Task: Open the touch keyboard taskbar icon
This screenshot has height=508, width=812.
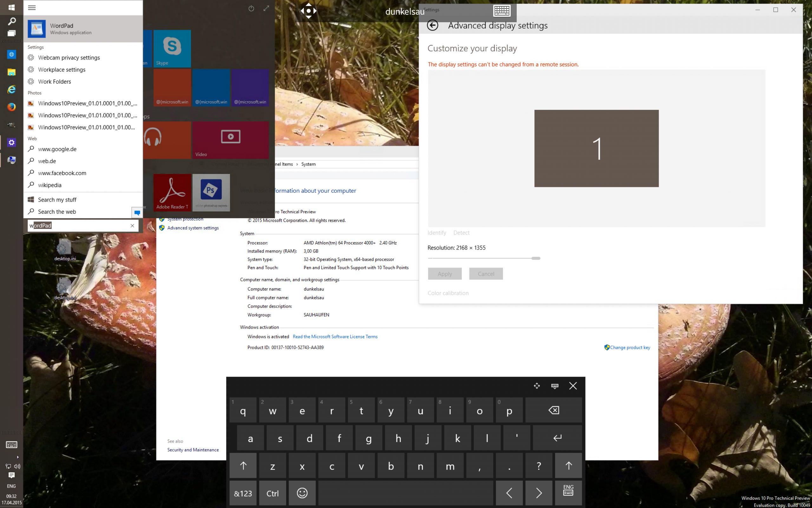Action: pos(11,444)
